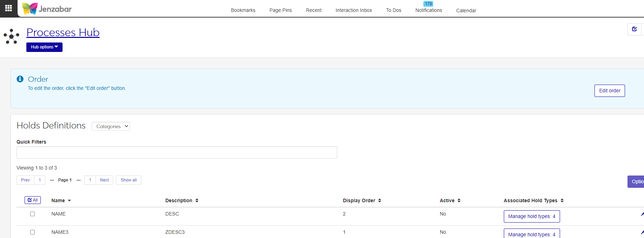Click the edit pencil icon in the NAME row
This screenshot has height=238, width=644.
pyautogui.click(x=642, y=214)
